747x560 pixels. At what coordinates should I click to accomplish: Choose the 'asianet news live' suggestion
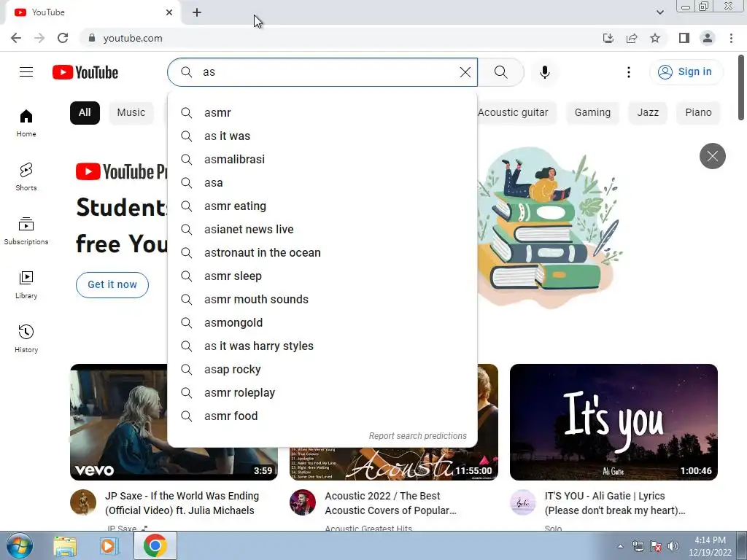click(x=322, y=230)
